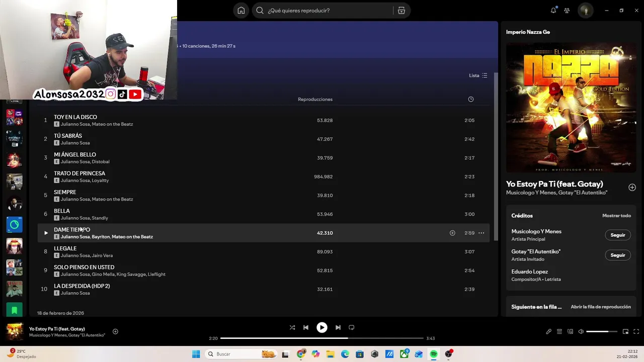Open the play queue icon
644x362 pixels.
click(559, 331)
